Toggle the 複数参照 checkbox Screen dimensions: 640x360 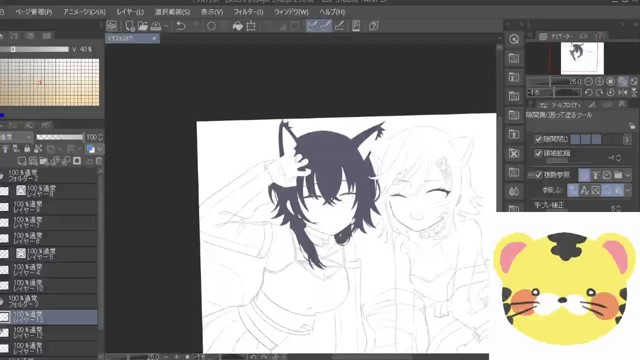coord(538,175)
